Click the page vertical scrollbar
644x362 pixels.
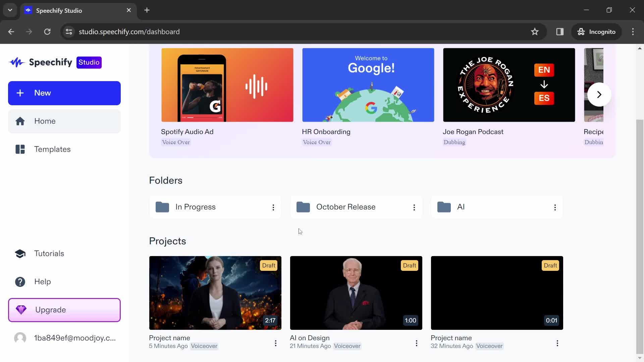pos(640,236)
